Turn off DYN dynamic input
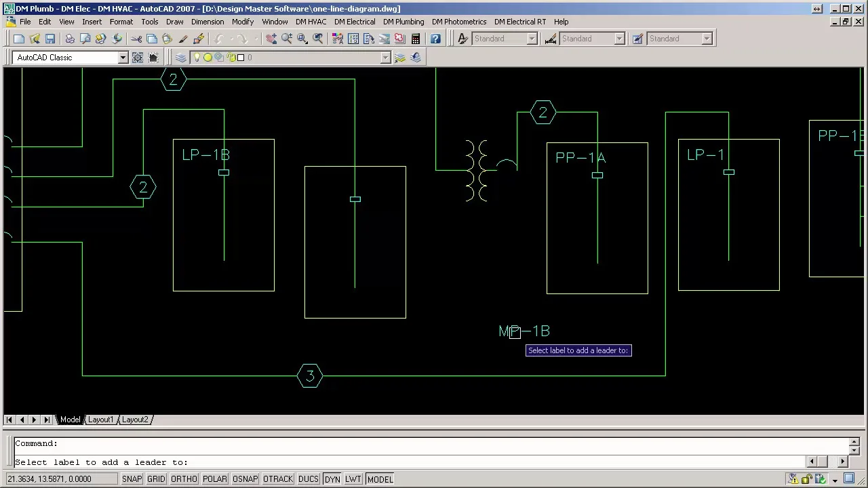This screenshot has height=488, width=868. (x=332, y=479)
